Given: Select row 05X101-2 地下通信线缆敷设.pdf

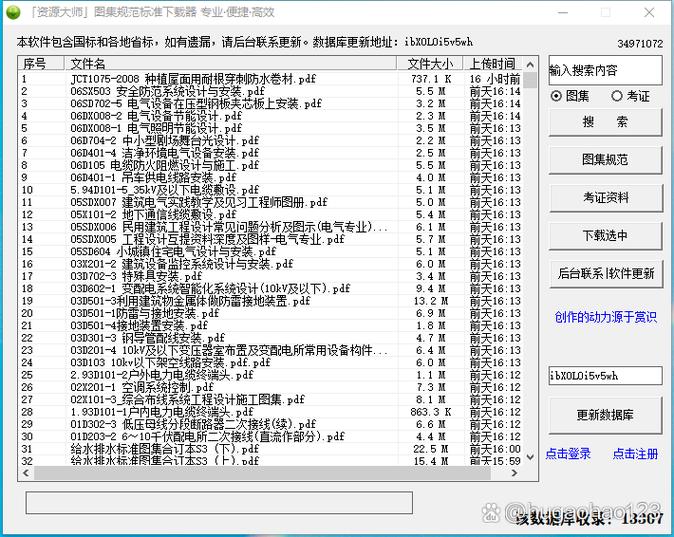Looking at the screenshot, I should click(271, 215).
